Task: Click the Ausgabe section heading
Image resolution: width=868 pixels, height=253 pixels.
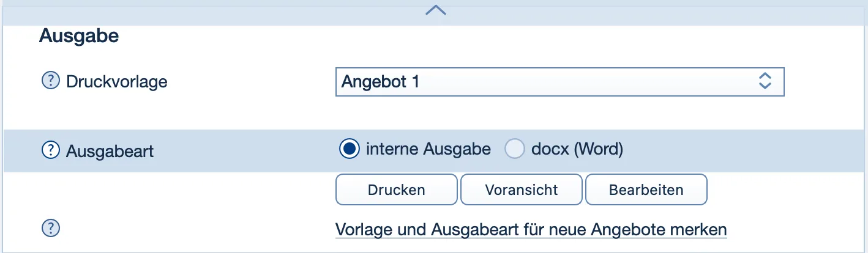Action: click(79, 36)
